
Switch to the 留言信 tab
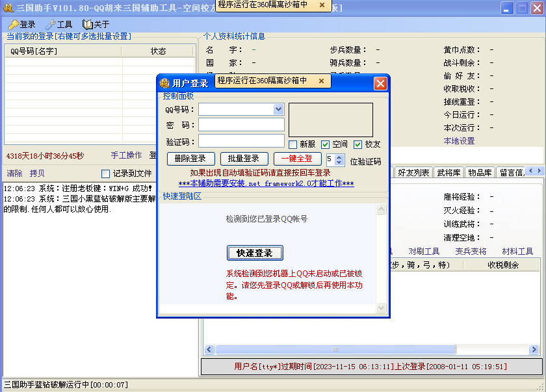pyautogui.click(x=512, y=173)
